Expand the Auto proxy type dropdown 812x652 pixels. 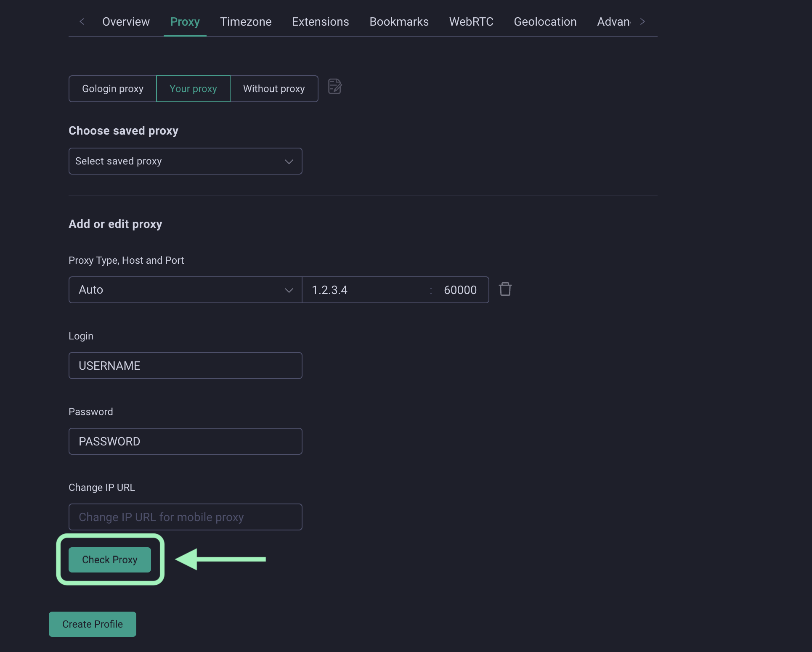(x=185, y=290)
